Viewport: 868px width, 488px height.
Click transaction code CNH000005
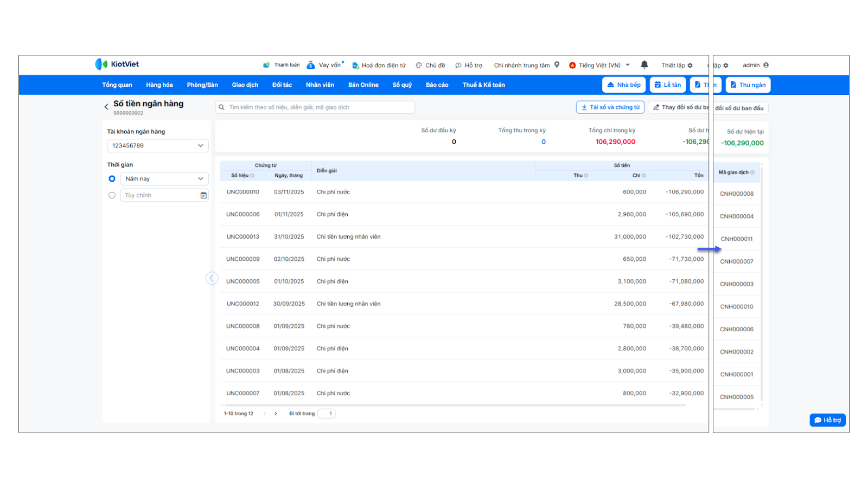[737, 397]
